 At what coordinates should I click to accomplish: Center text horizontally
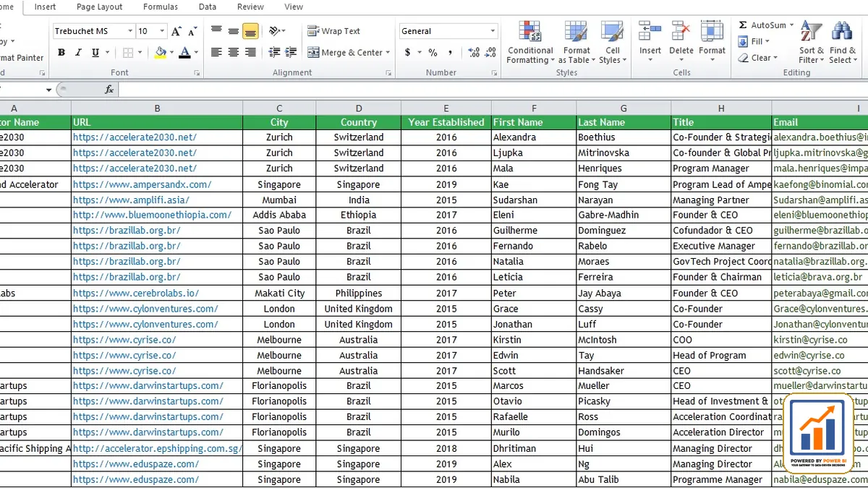[233, 53]
